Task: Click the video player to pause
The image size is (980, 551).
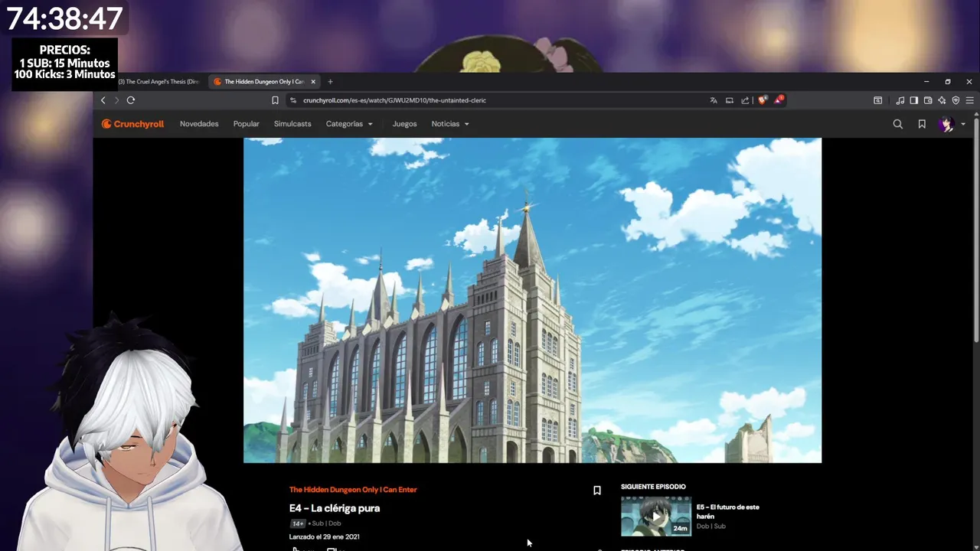Action: (532, 300)
